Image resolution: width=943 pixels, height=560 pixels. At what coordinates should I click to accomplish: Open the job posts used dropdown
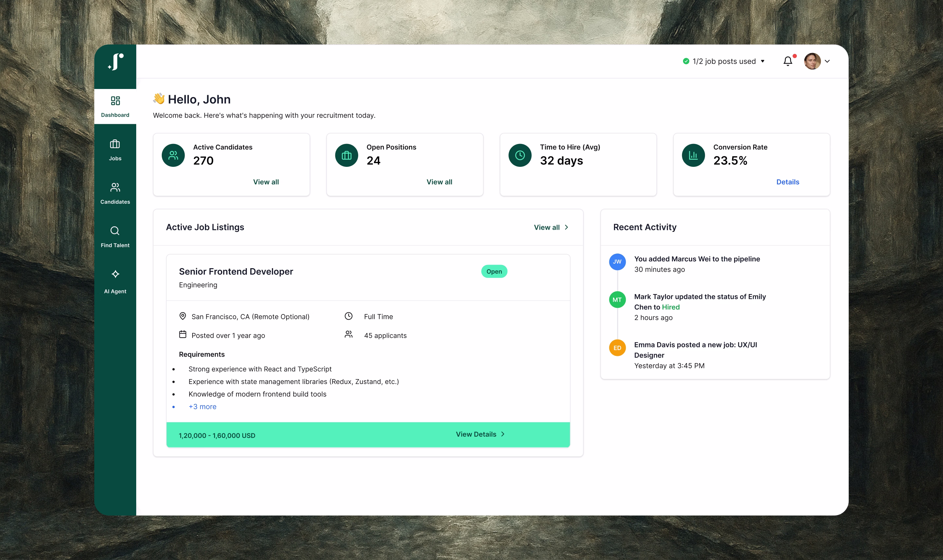click(724, 61)
